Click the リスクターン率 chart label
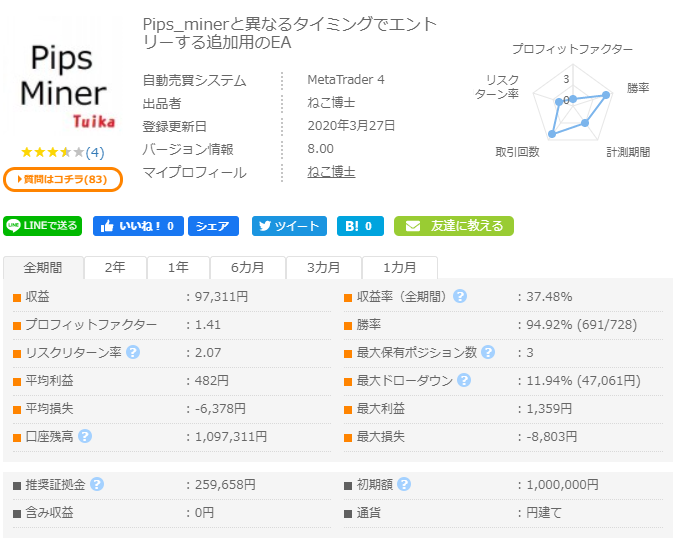This screenshot has width=696, height=543. (x=497, y=87)
